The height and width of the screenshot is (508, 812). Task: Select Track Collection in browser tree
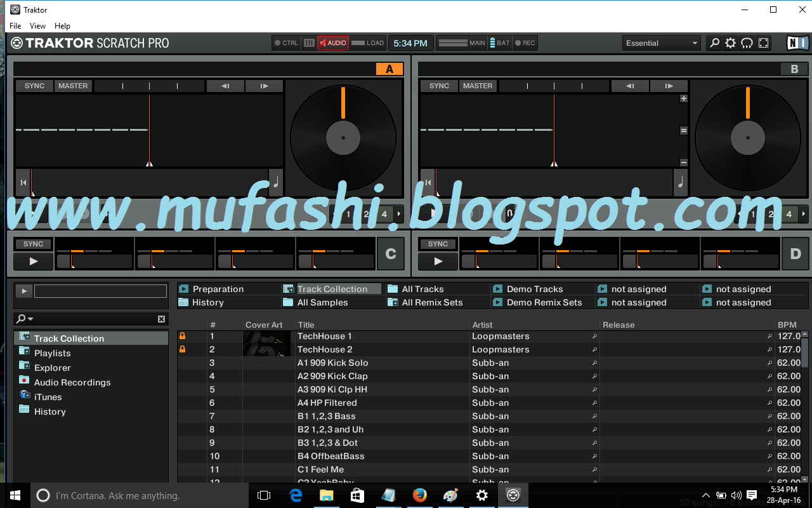click(91, 338)
